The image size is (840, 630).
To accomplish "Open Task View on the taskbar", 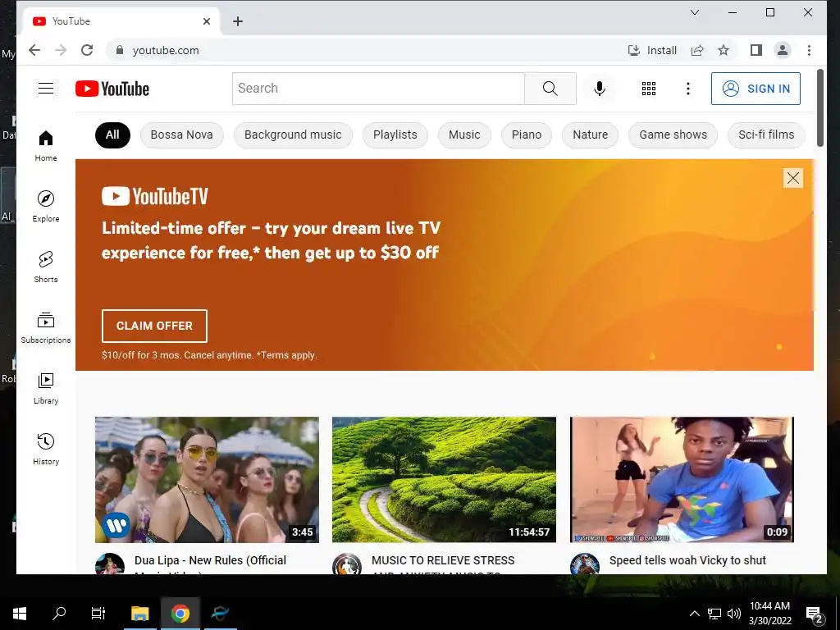I will pyautogui.click(x=98, y=614).
